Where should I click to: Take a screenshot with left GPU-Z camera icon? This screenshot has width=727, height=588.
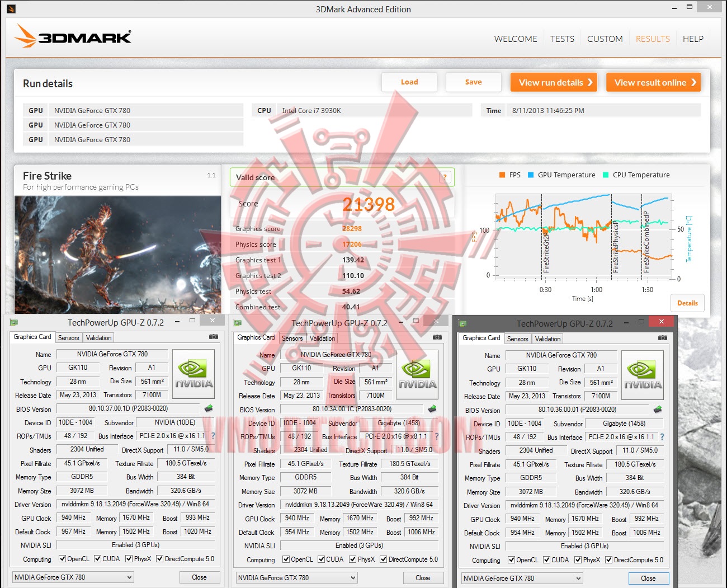tap(213, 337)
